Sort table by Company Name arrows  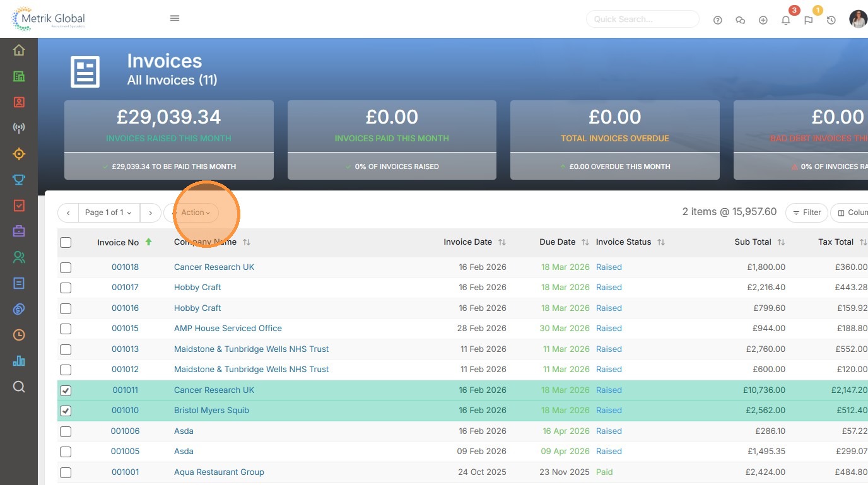[247, 242]
